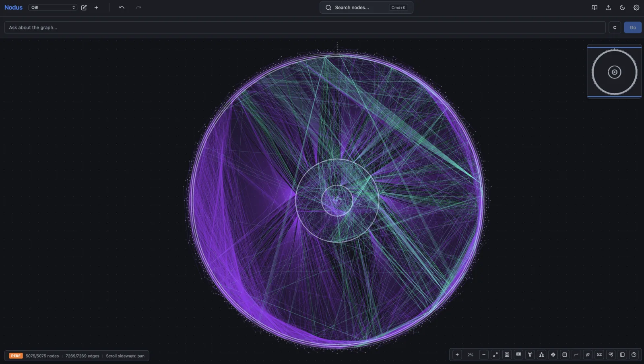Zoom in with the plus button
Image resolution: width=644 pixels, height=364 pixels.
[457, 355]
